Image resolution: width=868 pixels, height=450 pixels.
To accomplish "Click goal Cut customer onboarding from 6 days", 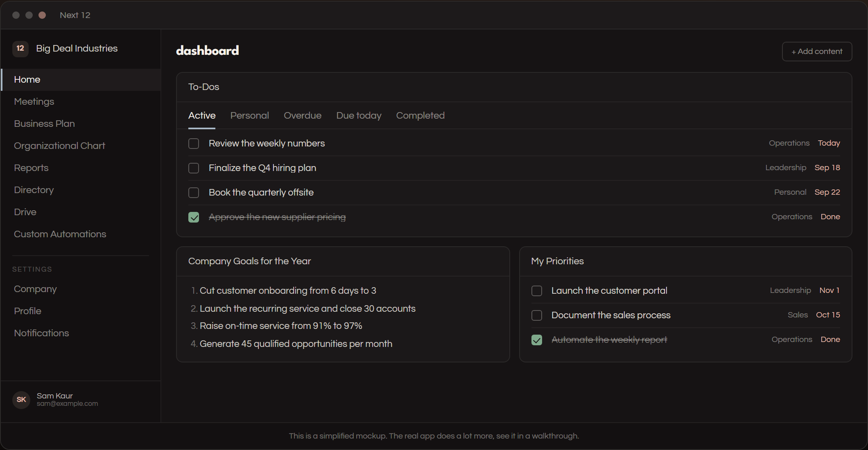I will pyautogui.click(x=288, y=291).
